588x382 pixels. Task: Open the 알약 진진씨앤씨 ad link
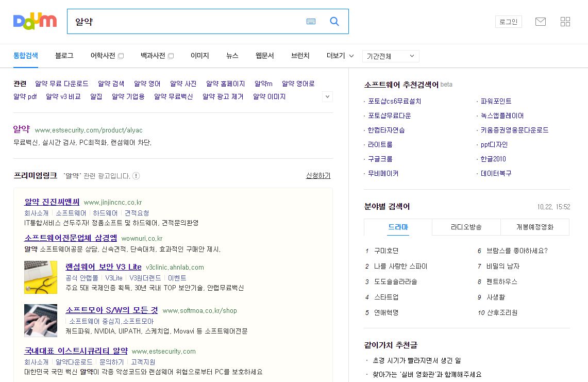pyautogui.click(x=52, y=202)
